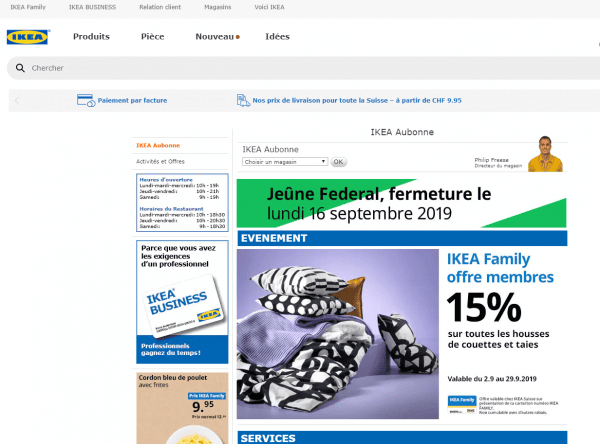Click the IKEA Business card image
Image resolution: width=600 pixels, height=444 pixels.
click(182, 302)
